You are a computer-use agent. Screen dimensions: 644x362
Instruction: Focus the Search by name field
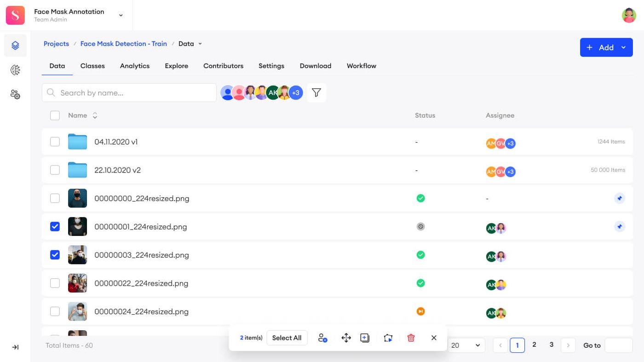[x=129, y=93]
